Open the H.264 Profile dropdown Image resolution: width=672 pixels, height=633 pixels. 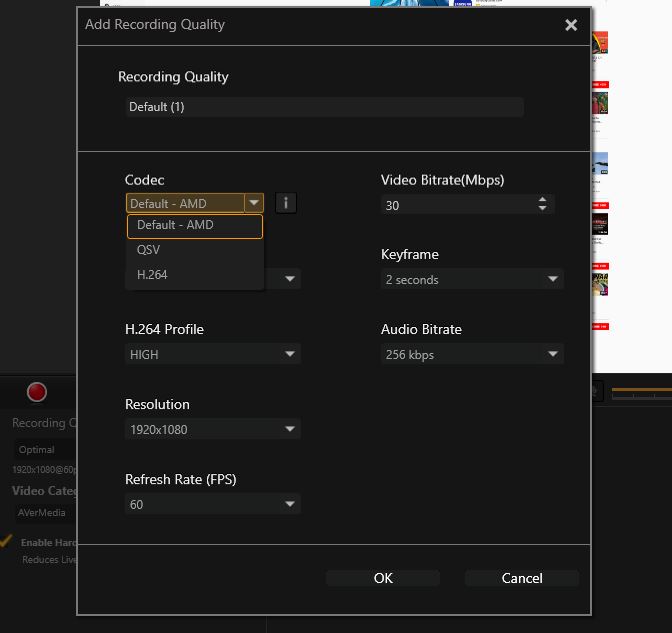click(213, 354)
